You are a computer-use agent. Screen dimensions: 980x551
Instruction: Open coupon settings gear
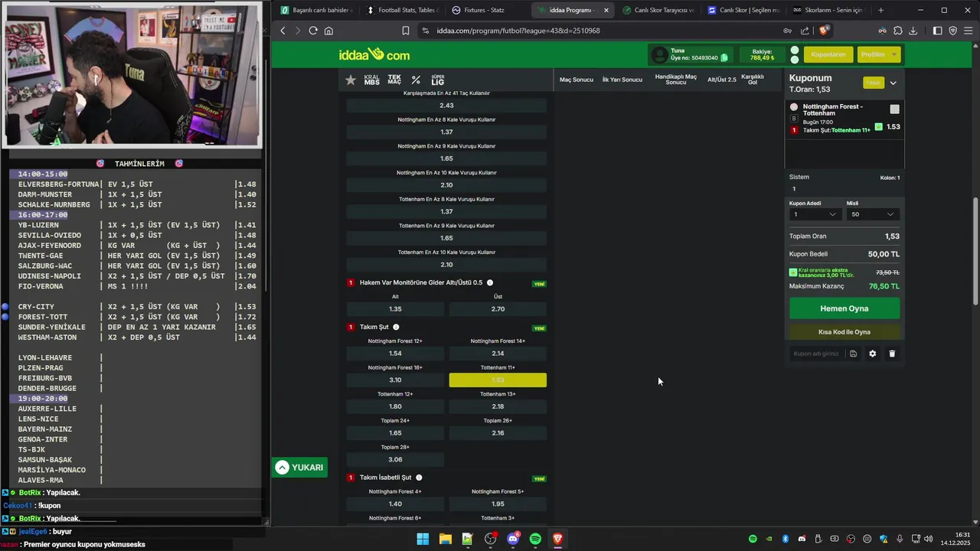coord(872,354)
